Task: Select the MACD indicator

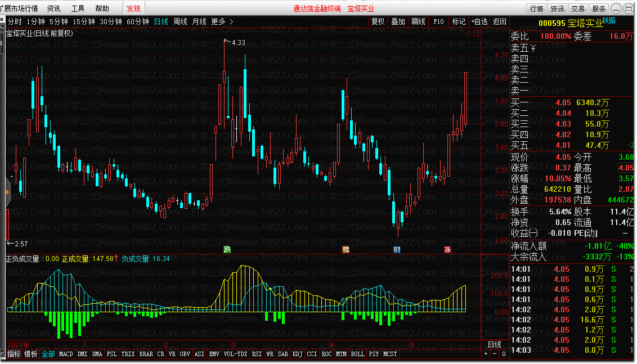Action: tap(66, 354)
